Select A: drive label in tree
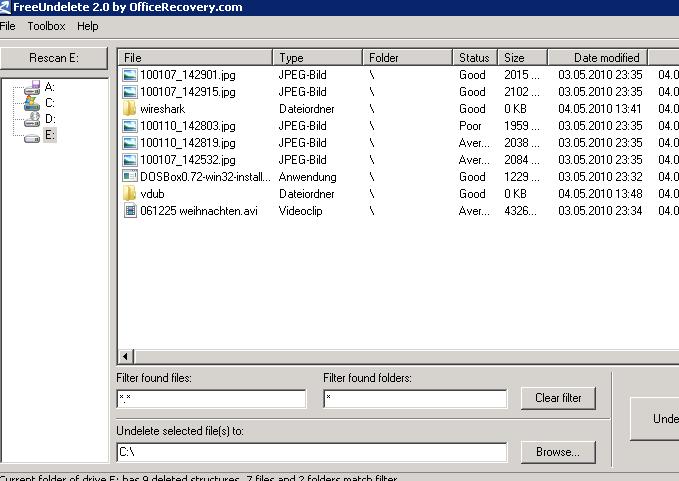679x481 pixels. 50,87
